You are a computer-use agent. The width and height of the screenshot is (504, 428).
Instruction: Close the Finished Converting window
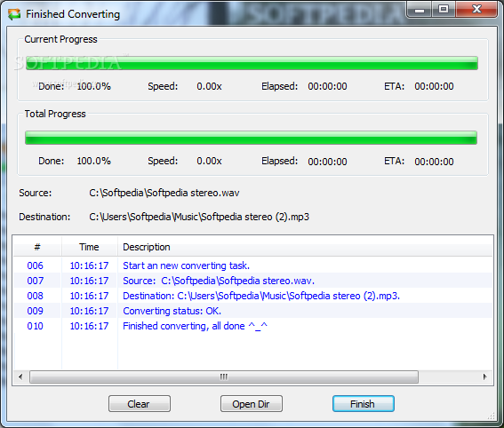[476, 10]
